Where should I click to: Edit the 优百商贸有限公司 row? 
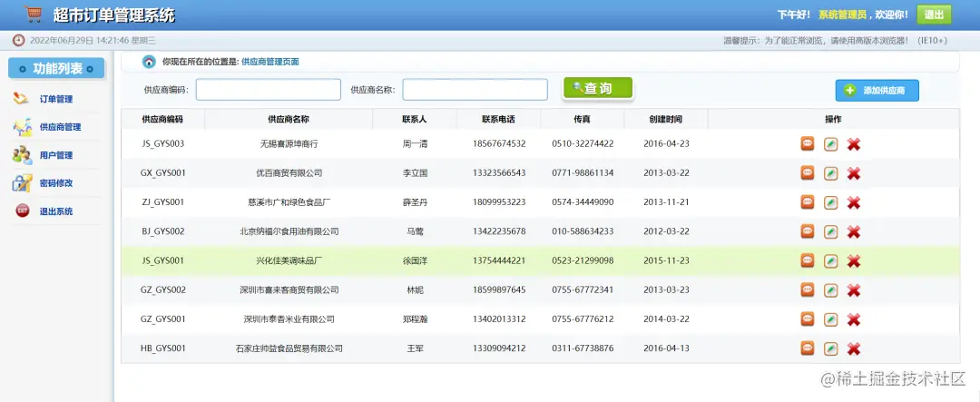[830, 174]
